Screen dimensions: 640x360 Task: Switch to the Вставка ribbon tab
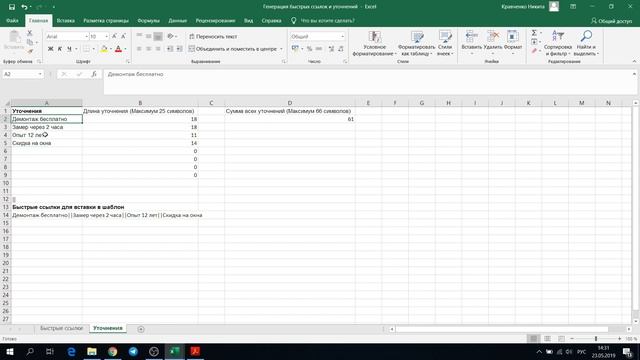pos(65,20)
